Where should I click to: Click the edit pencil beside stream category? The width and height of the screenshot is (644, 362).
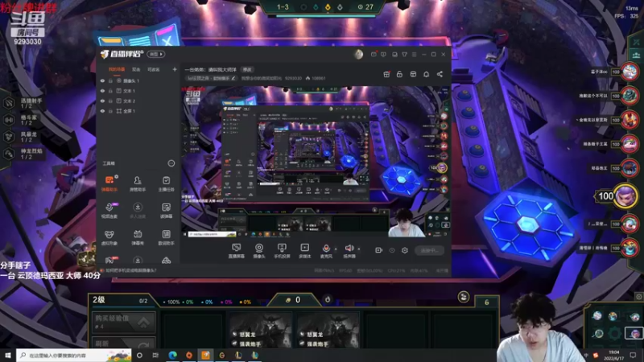(233, 78)
